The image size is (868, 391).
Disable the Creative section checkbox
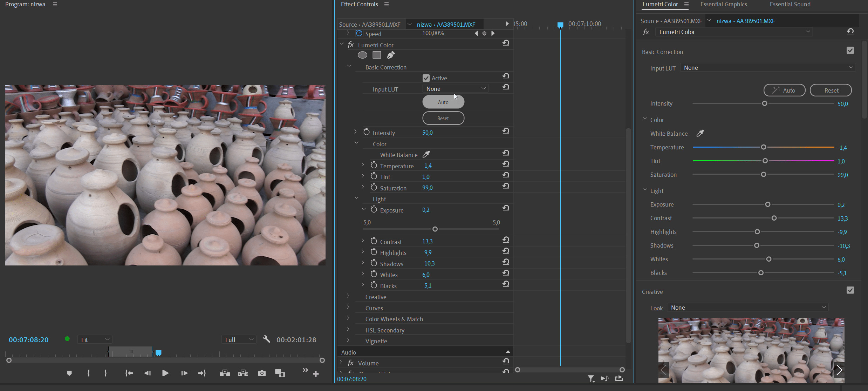point(850,290)
